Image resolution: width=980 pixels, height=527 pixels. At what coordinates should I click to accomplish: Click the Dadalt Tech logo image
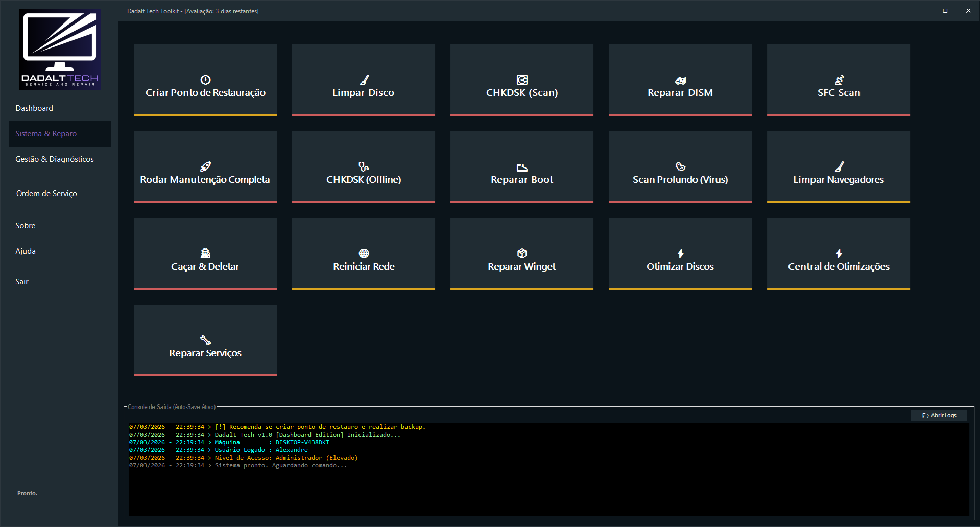pos(60,50)
